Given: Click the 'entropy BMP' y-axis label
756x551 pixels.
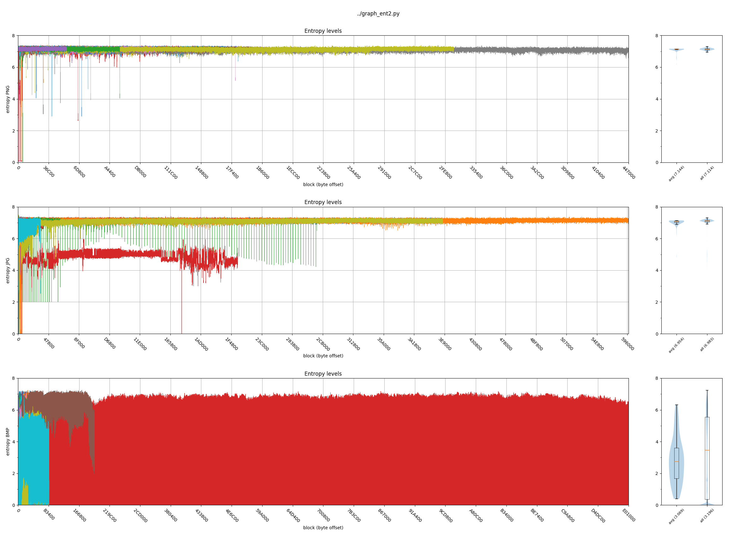Looking at the screenshot, I should (x=8, y=442).
